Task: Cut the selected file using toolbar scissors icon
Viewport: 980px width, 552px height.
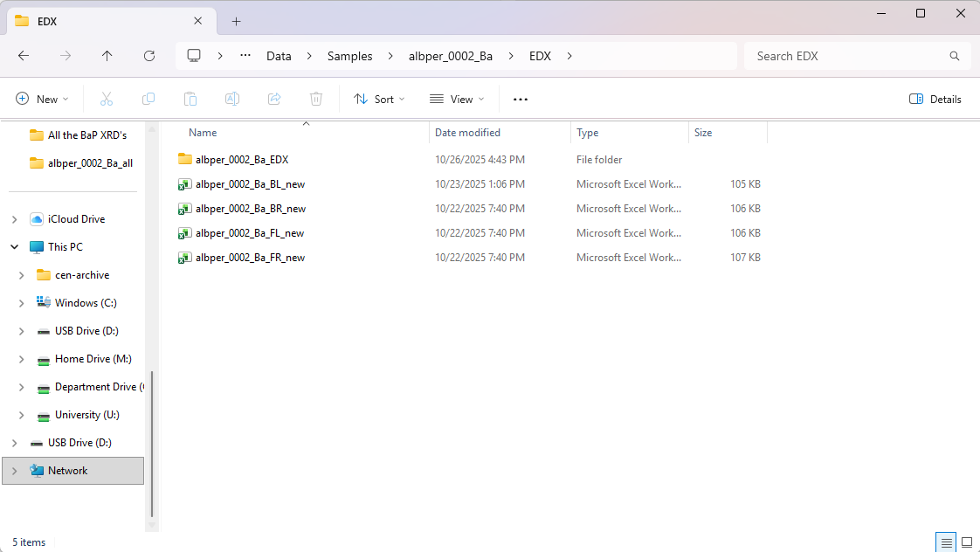Action: click(x=106, y=99)
